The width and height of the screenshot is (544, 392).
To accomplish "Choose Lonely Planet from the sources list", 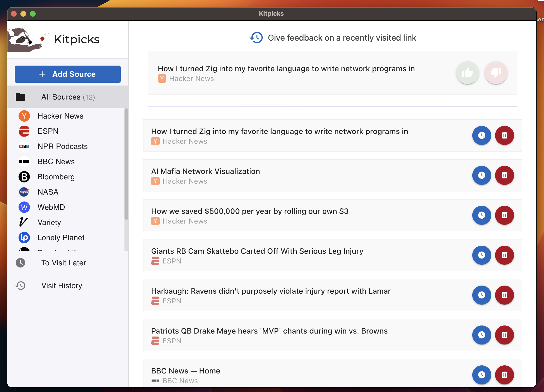I will [x=61, y=238].
